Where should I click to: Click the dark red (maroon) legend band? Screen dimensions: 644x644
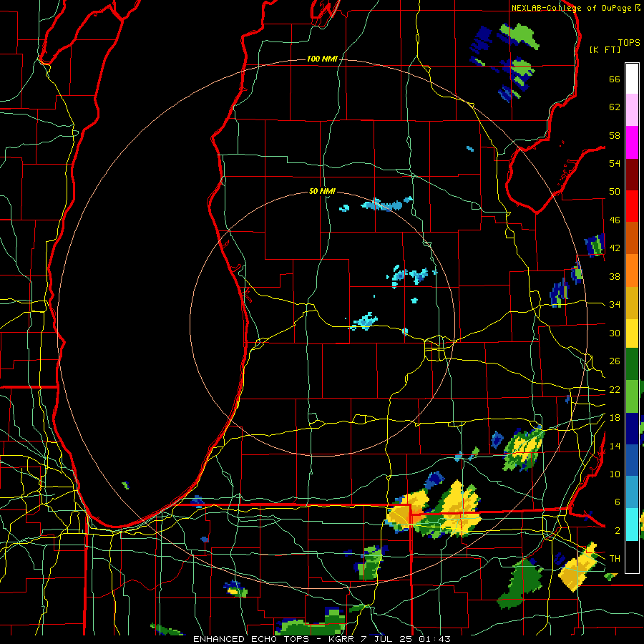coord(632,174)
